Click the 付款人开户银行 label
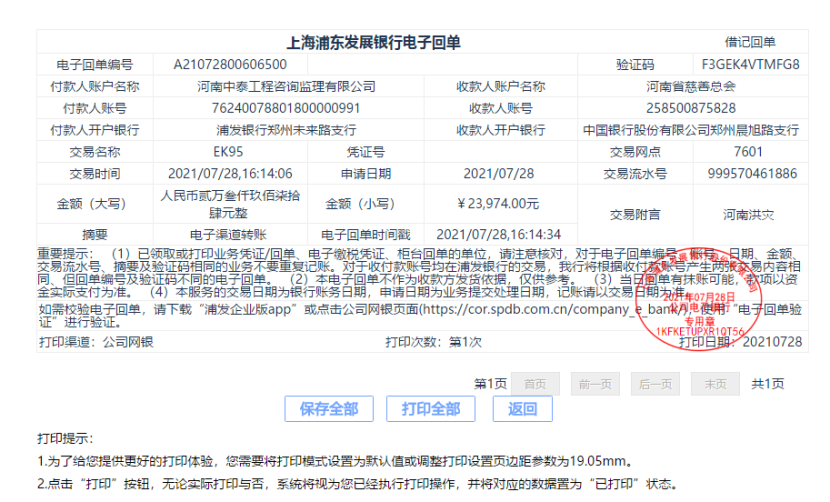The height and width of the screenshot is (502, 830). click(95, 130)
